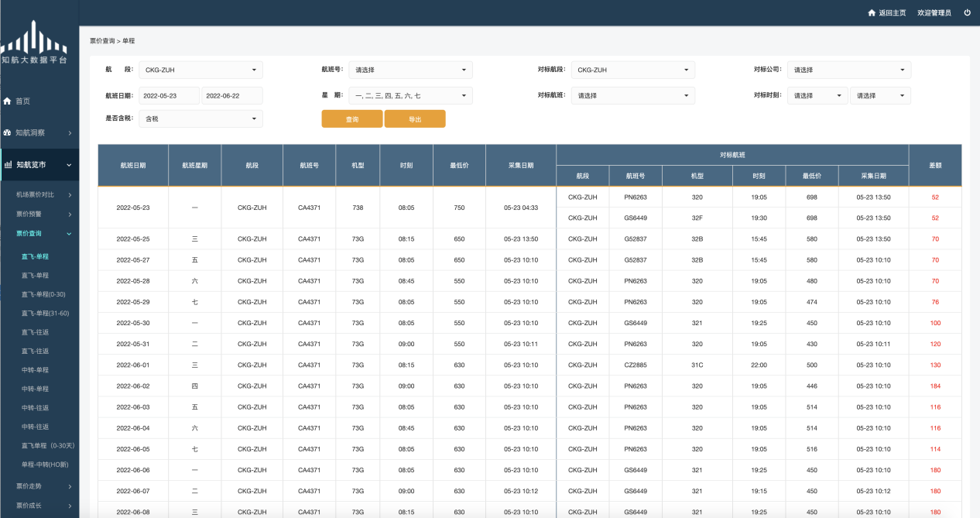The width and height of the screenshot is (980, 518).
Task: Open the 是否含税 dropdown
Action: click(200, 118)
